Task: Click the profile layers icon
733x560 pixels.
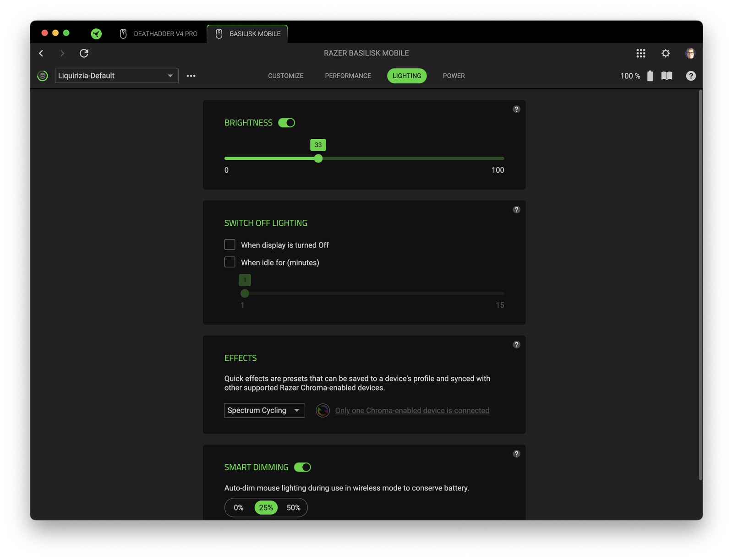Action: [43, 76]
